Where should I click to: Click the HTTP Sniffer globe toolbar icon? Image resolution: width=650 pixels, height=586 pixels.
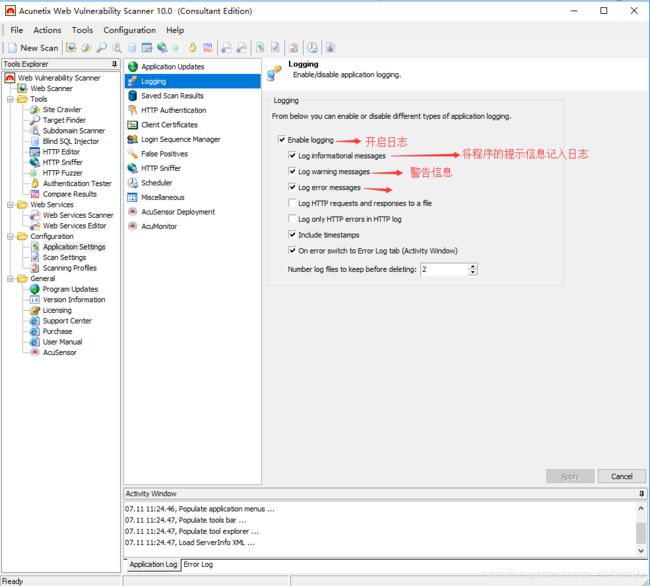click(162, 48)
